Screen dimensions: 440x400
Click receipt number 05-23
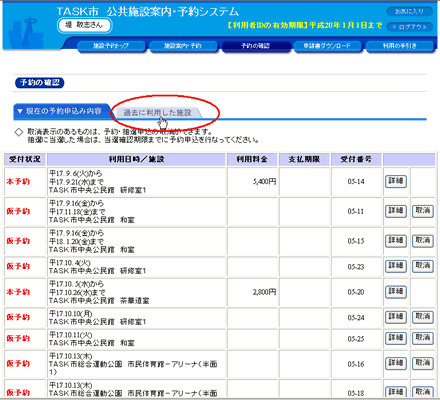356,267
